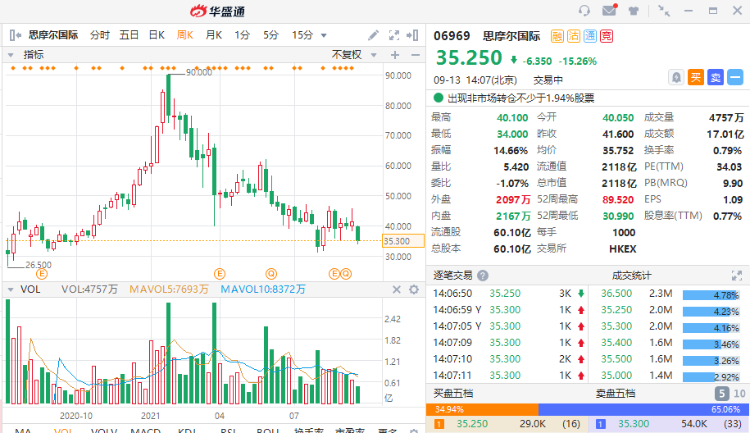Set a price alert with bell icon
This screenshot has width=750, height=433.
[676, 77]
